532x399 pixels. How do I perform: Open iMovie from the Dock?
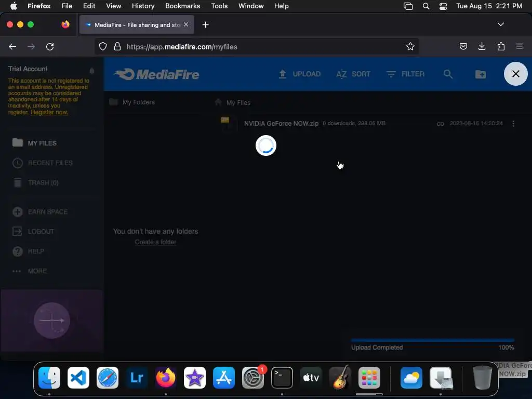tap(195, 378)
